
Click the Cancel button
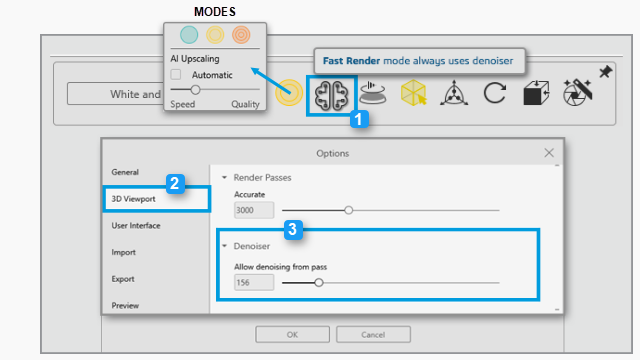click(373, 334)
